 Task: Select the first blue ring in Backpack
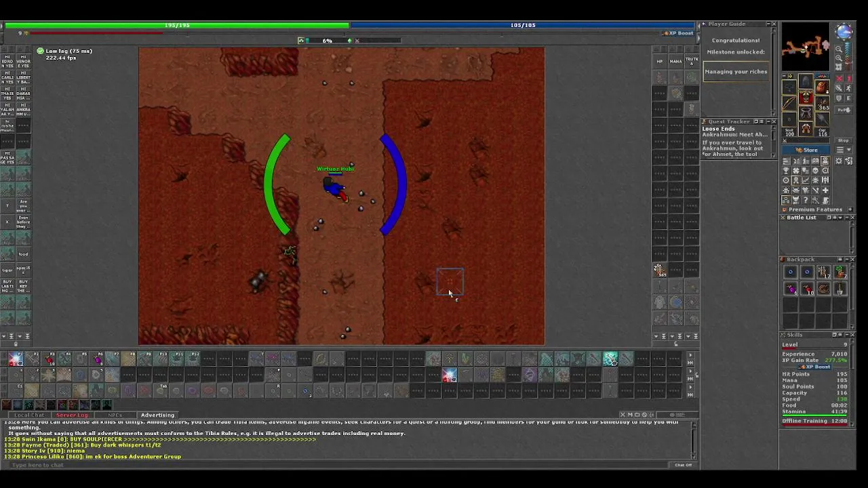click(x=791, y=272)
